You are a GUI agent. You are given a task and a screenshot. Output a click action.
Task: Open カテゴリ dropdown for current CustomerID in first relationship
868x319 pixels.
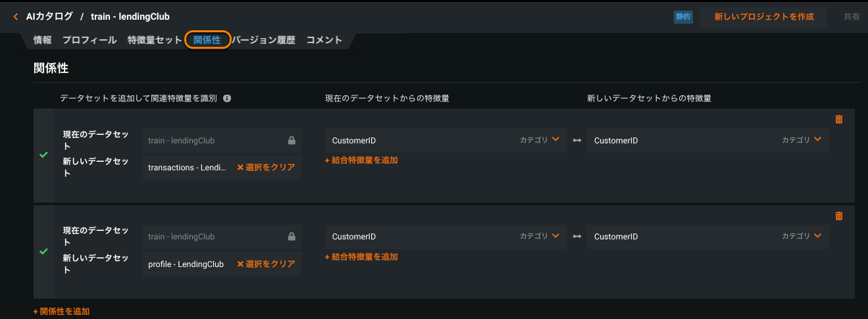[x=540, y=139]
